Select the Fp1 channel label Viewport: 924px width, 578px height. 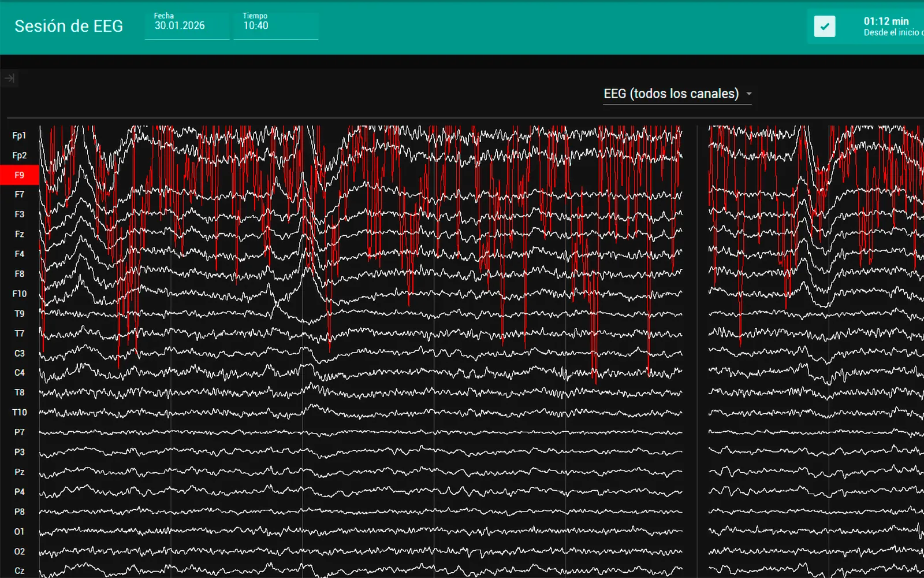(20, 135)
